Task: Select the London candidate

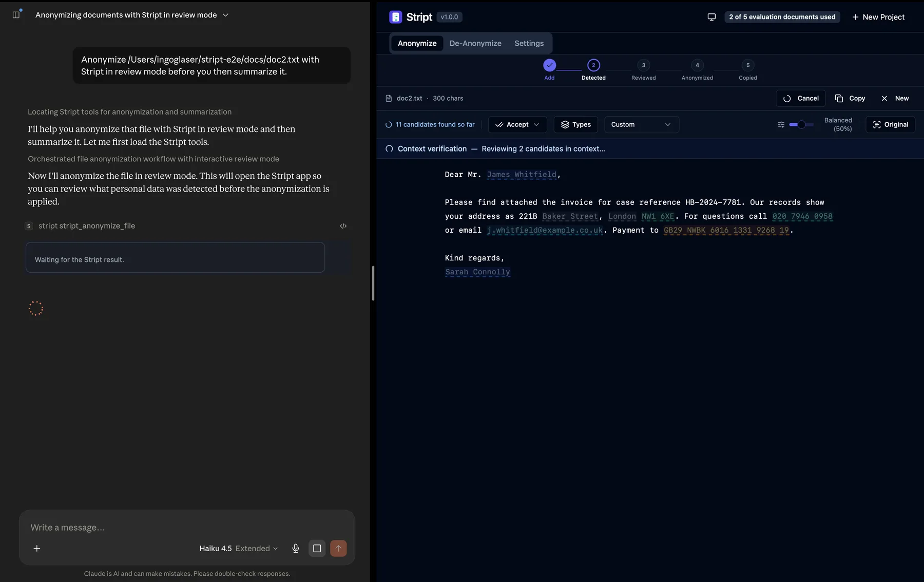Action: point(622,216)
